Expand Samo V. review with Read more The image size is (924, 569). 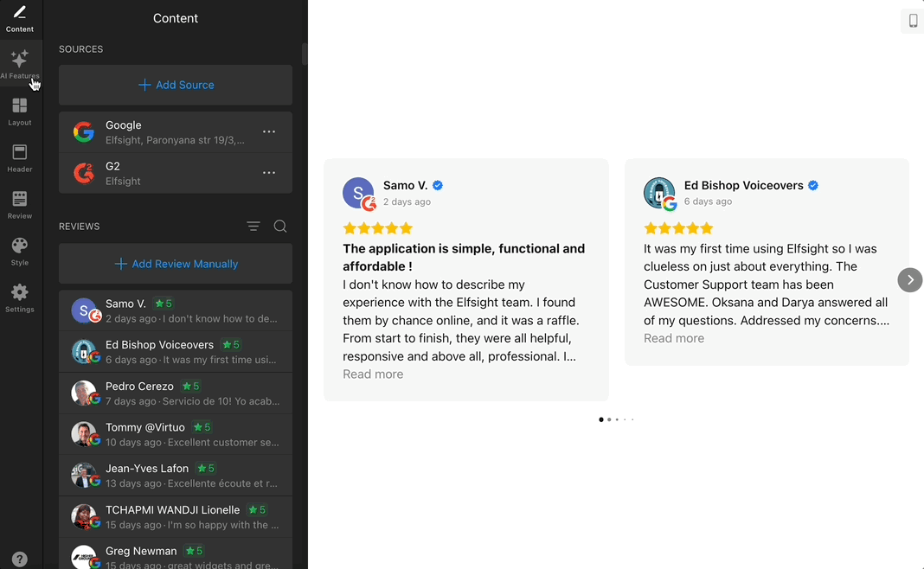tap(373, 374)
